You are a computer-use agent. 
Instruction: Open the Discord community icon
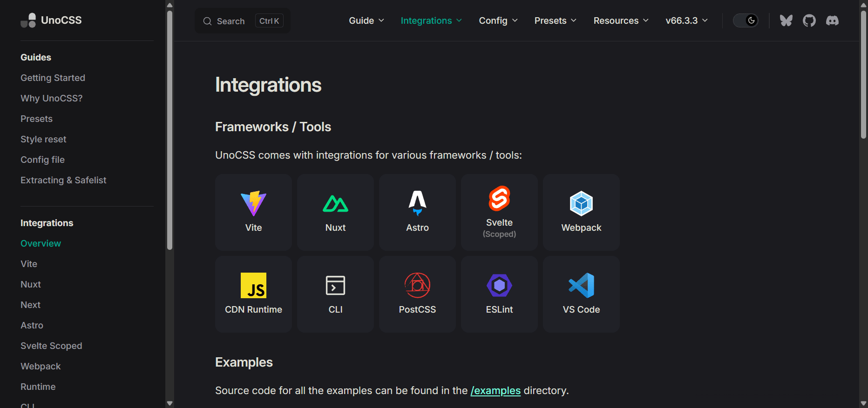pos(832,20)
